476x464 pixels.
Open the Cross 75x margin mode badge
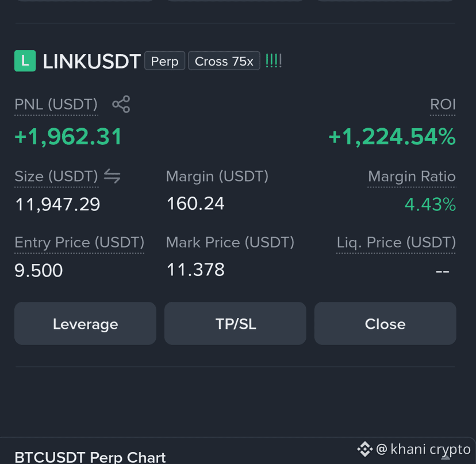coord(224,61)
